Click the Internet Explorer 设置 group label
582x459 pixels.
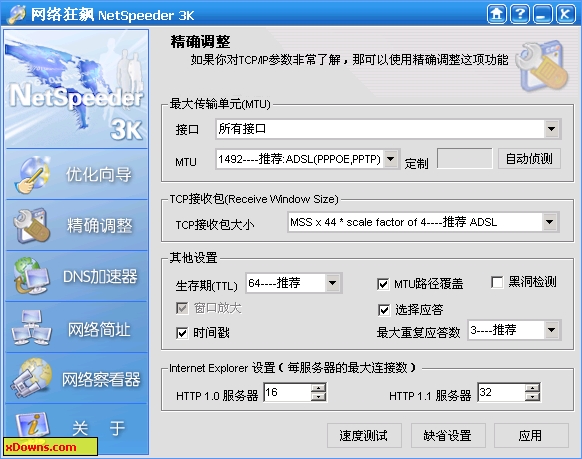click(x=292, y=368)
